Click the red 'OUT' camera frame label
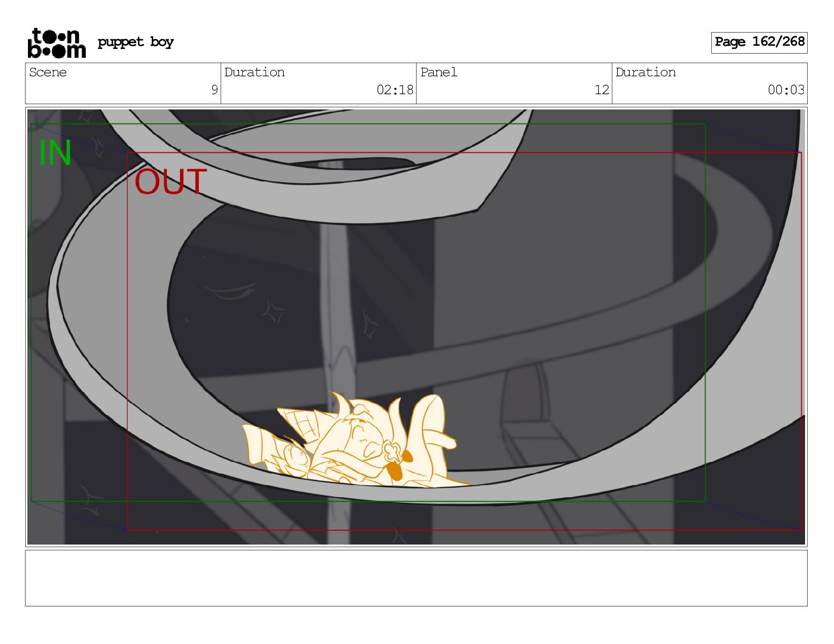Screen dimensions: 834x644 171,182
